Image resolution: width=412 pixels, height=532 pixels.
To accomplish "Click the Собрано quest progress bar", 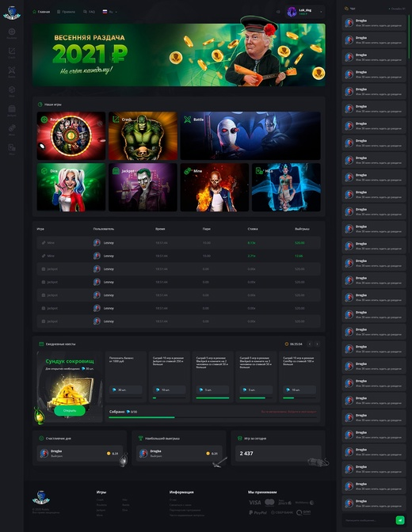I will 212,417.
